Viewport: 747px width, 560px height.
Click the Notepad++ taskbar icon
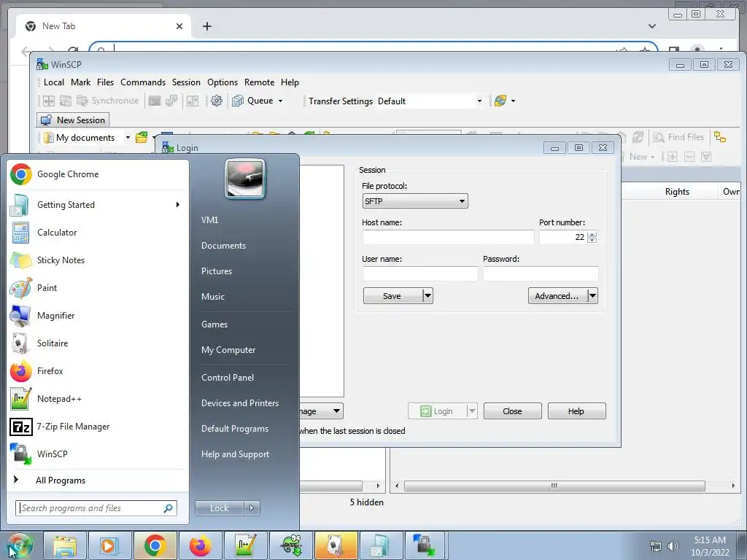coord(245,545)
